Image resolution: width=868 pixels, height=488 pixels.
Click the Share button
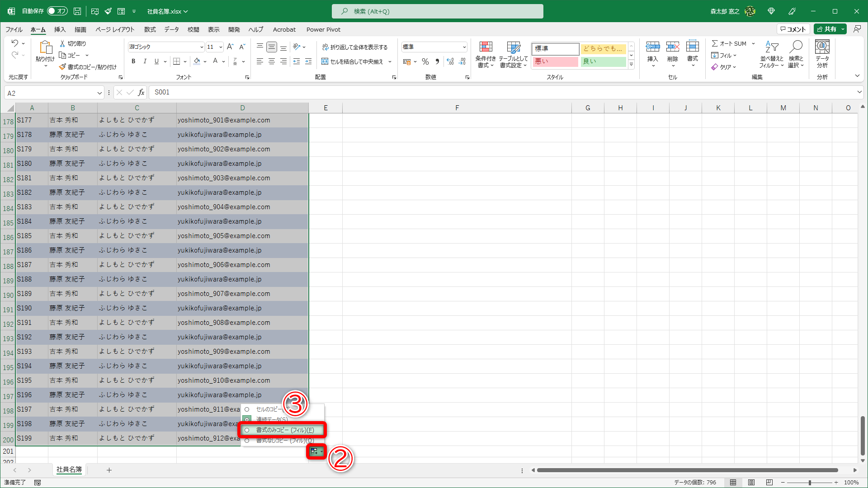(827, 29)
